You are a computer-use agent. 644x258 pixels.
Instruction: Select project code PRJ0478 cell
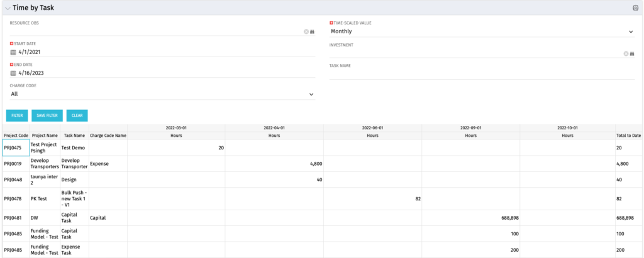click(x=16, y=198)
